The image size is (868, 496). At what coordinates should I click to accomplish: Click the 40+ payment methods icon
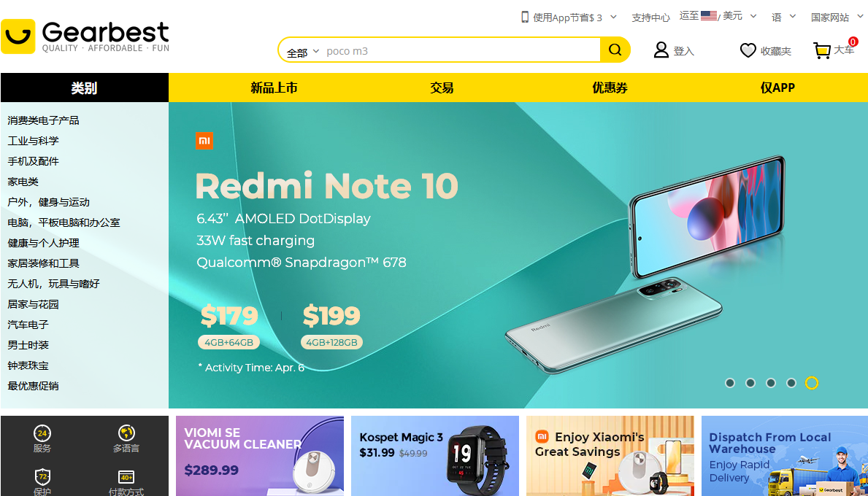[126, 476]
